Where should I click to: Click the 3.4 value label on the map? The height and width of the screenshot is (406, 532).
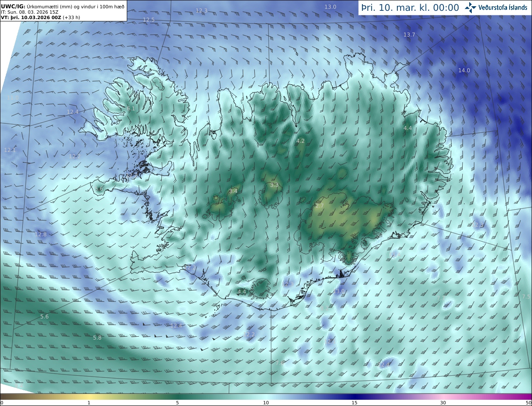233,191
